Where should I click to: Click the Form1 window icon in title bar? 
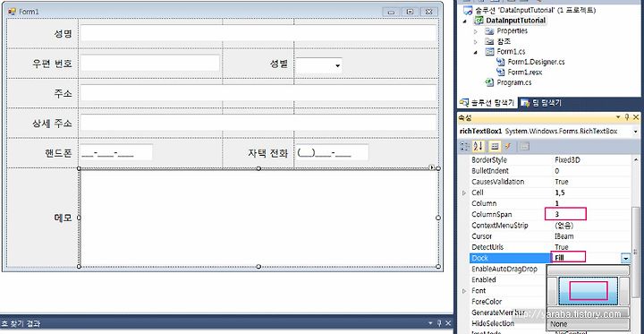point(12,12)
